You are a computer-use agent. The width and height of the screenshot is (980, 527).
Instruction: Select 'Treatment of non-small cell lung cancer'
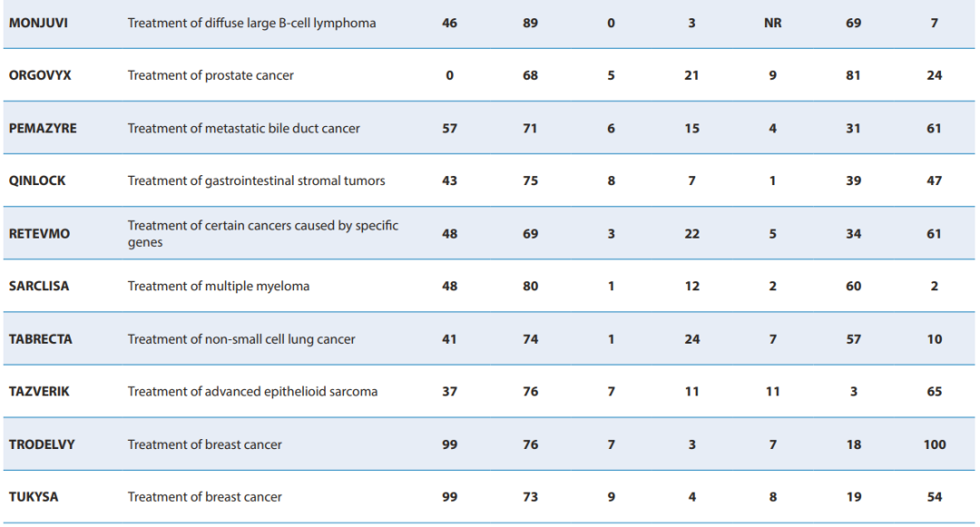click(x=241, y=339)
